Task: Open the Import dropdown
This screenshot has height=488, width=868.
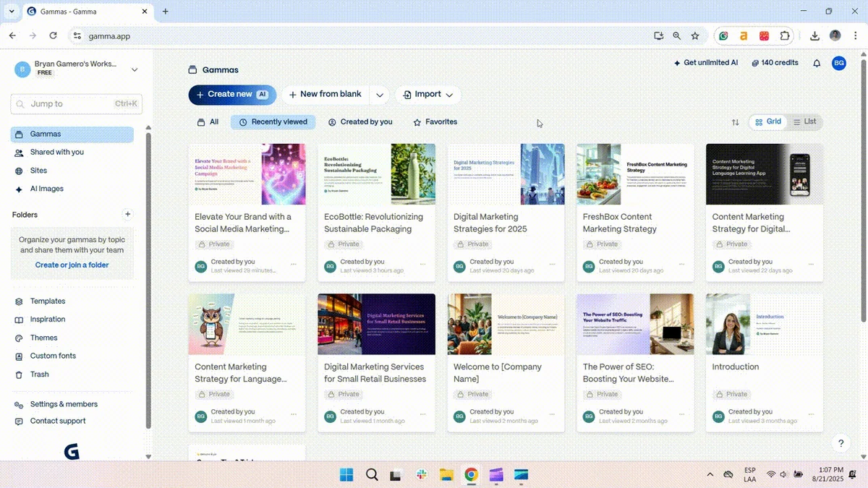Action: [427, 94]
